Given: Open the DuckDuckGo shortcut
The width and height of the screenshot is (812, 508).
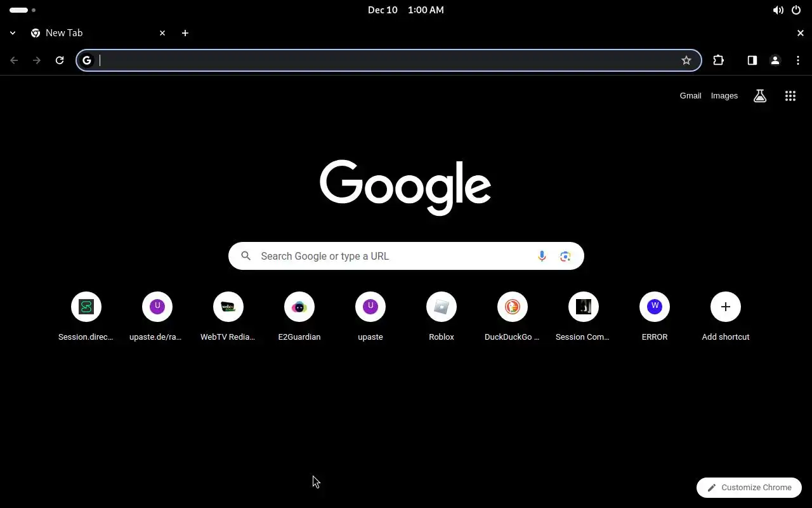Looking at the screenshot, I should point(513,317).
